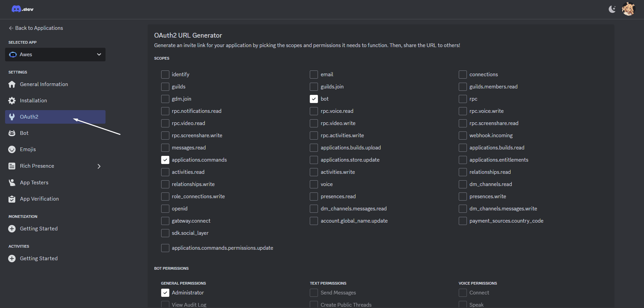Check the Connect voice permission
Image resolution: width=644 pixels, height=308 pixels.
463,293
